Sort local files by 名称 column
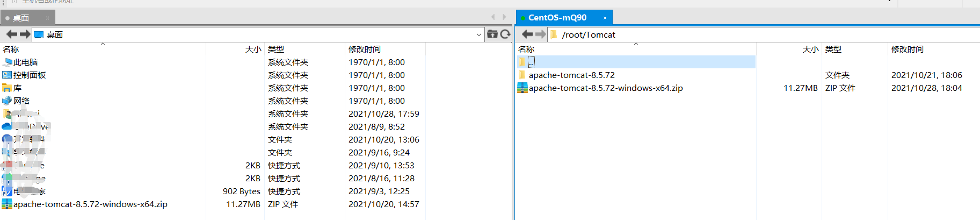Image resolution: width=980 pixels, height=220 pixels. [11, 49]
